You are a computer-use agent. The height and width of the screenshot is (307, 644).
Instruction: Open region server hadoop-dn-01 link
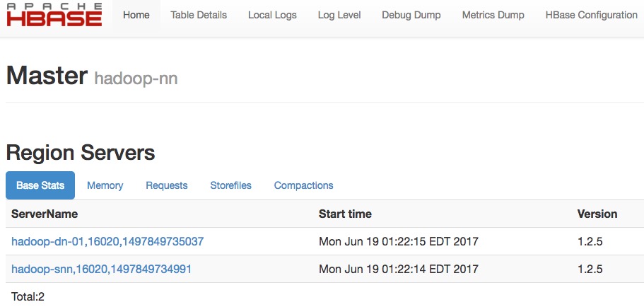click(107, 241)
